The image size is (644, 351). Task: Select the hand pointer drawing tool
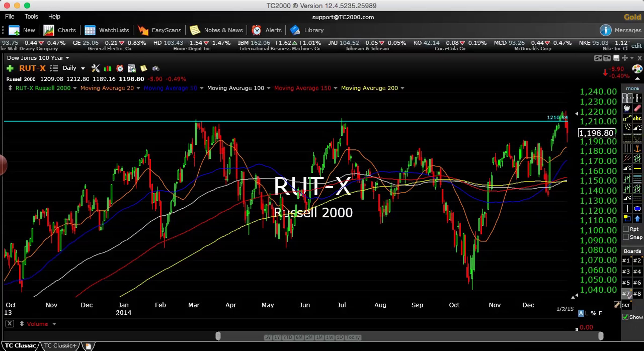click(627, 108)
